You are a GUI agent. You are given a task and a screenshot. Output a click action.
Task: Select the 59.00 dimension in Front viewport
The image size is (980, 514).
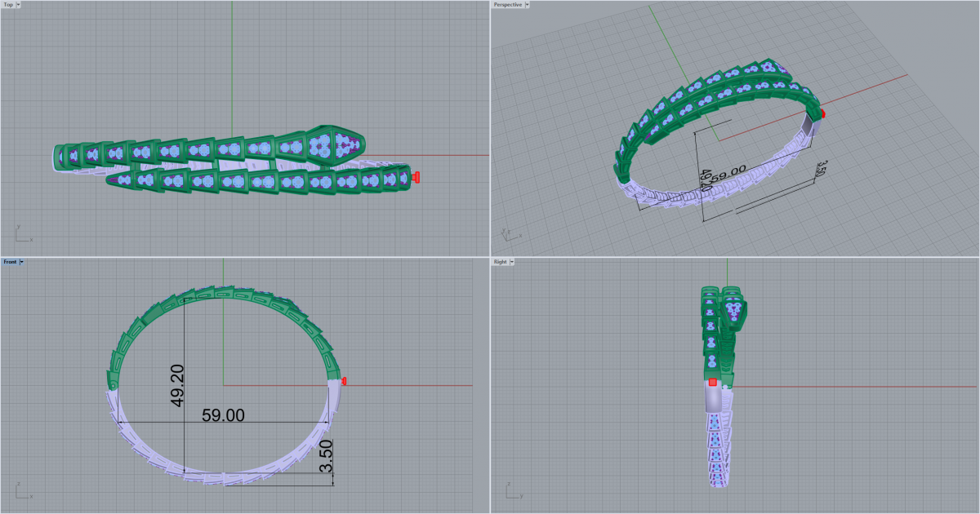coord(223,415)
